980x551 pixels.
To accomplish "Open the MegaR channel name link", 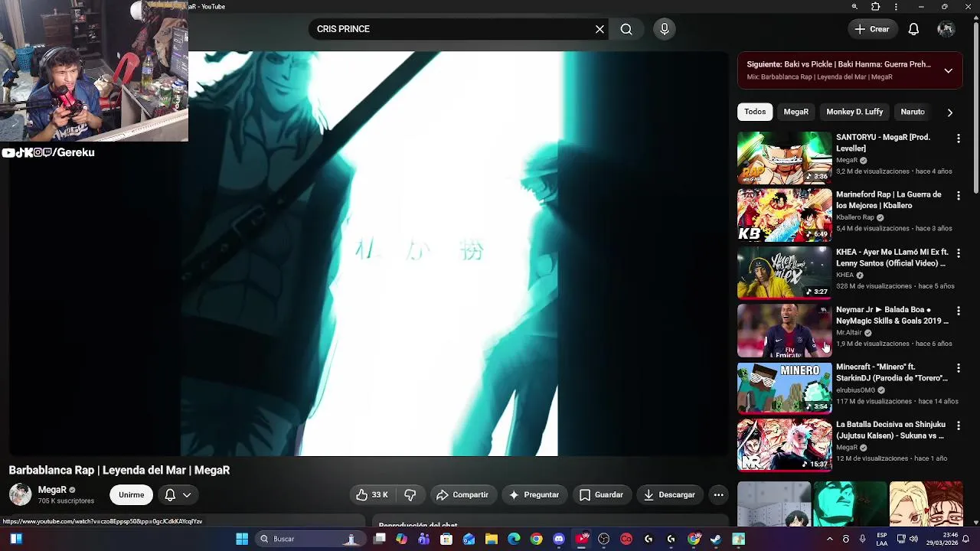I will click(52, 490).
